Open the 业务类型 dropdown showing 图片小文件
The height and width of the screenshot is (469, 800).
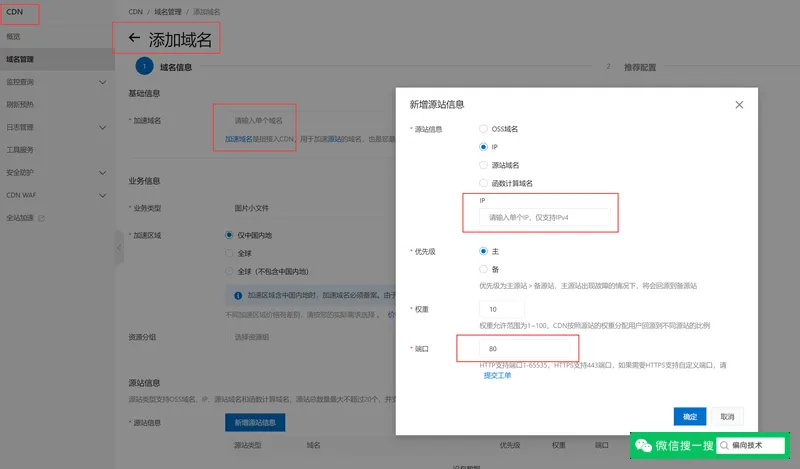(309, 208)
